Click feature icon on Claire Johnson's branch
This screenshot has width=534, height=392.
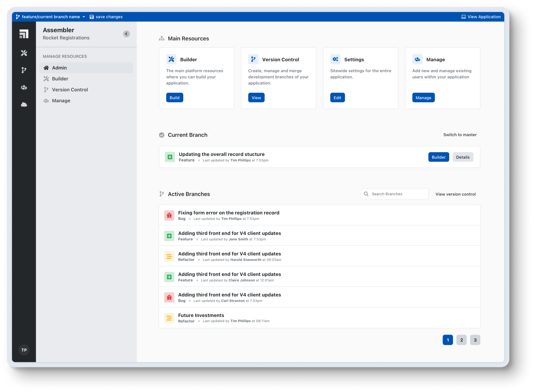click(x=169, y=277)
